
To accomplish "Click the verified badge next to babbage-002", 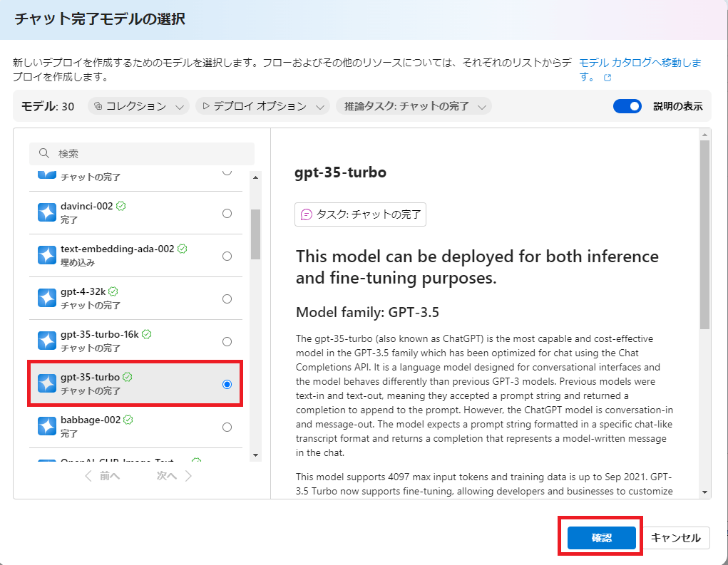I will [128, 420].
